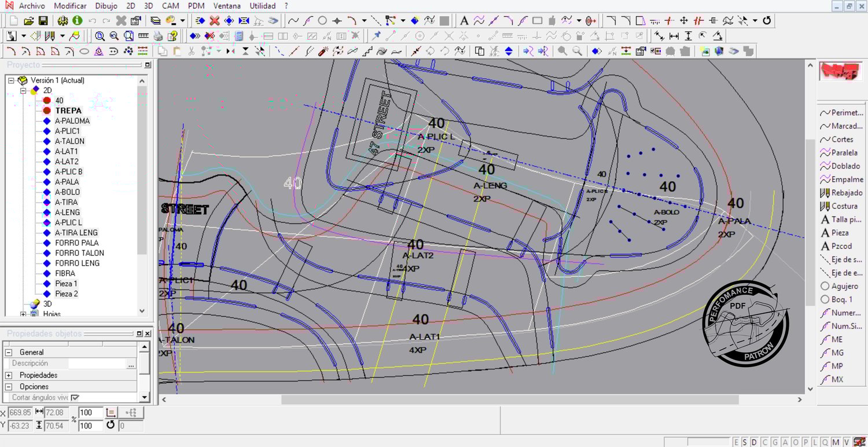Viewport: 868px width, 447px height.
Task: Click the upper percent scale input field
Action: point(90,412)
